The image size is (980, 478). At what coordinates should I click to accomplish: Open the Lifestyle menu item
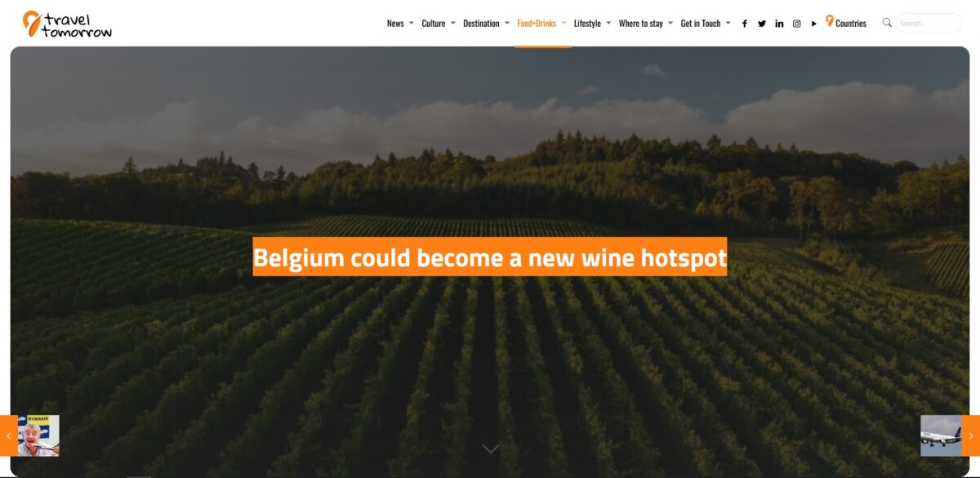587,24
